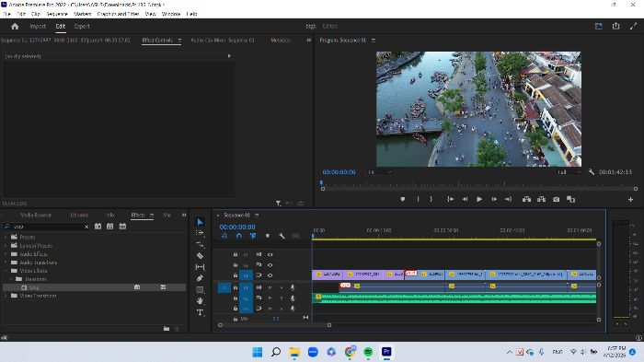This screenshot has height=362, width=644.
Task: Click Mark In button in Program Monitor
Action: pos(418,199)
